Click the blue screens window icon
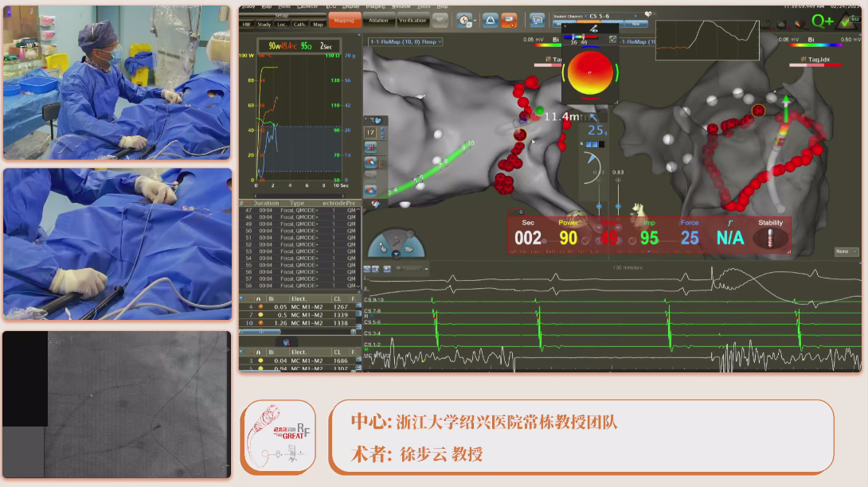Image resolution: width=868 pixels, height=487 pixels. (x=537, y=21)
